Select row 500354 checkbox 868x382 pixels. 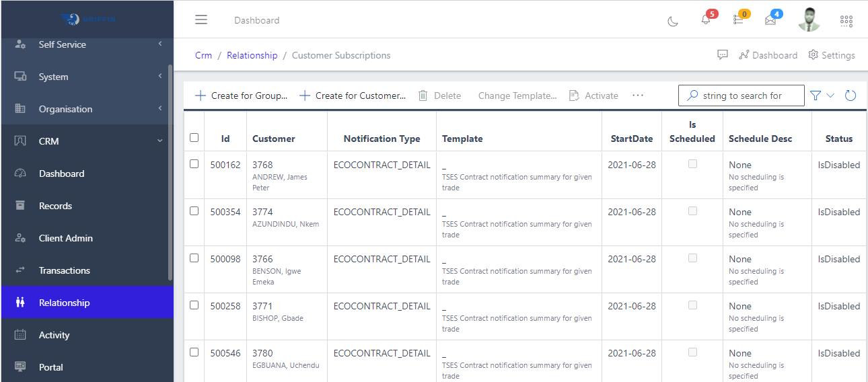194,211
